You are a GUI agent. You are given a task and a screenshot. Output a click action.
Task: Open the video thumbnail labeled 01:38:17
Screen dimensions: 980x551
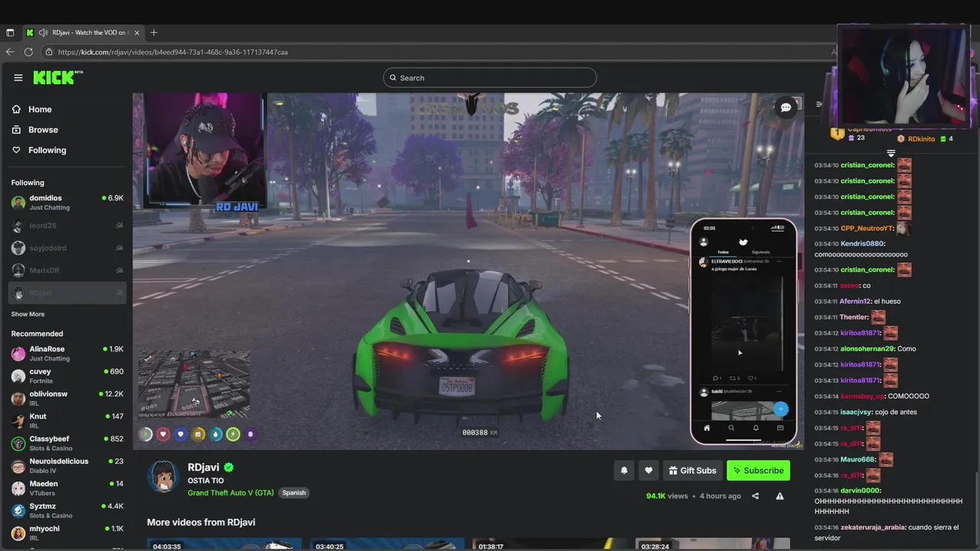549,544
